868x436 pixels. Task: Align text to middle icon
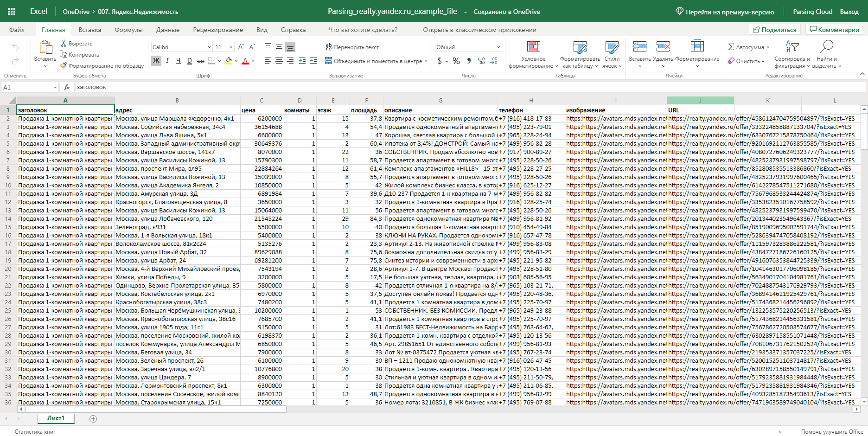click(279, 47)
